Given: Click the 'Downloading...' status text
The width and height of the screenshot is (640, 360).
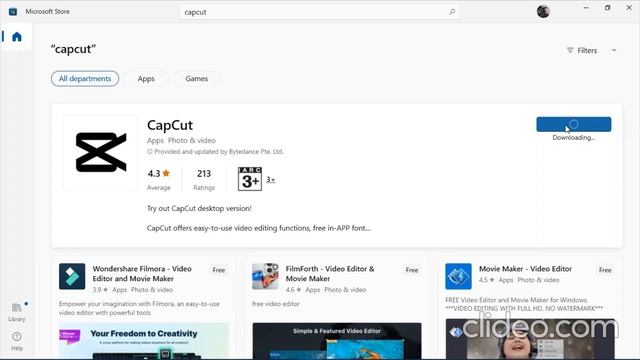Looking at the screenshot, I should click(573, 138).
